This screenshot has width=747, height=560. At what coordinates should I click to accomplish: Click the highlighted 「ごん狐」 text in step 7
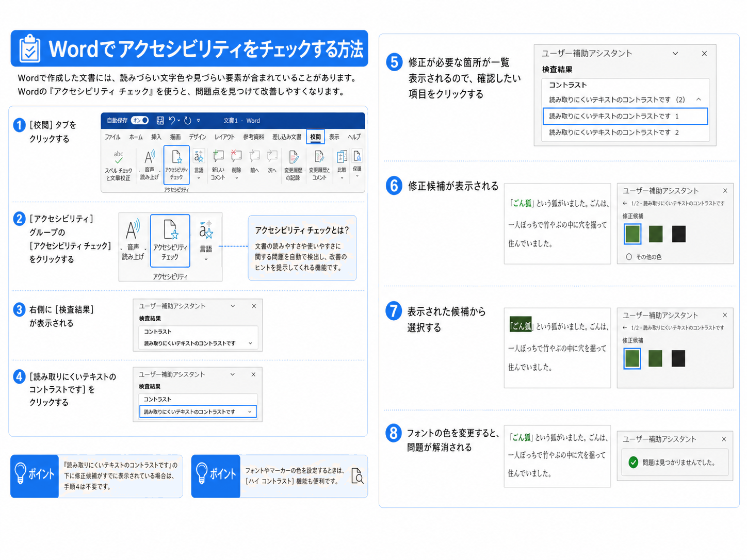pyautogui.click(x=521, y=326)
